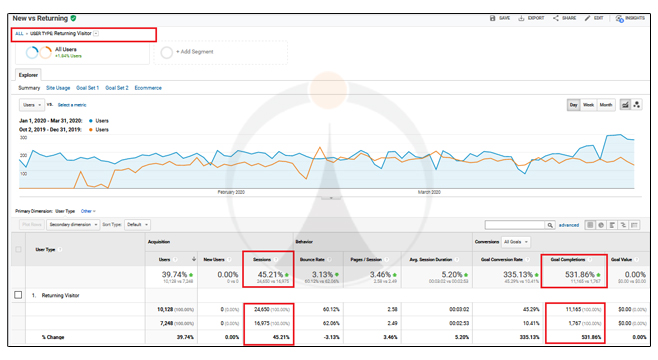Click orange Users legend dot for 2019
Image resolution: width=658 pixels, height=360 pixels.
point(91,130)
